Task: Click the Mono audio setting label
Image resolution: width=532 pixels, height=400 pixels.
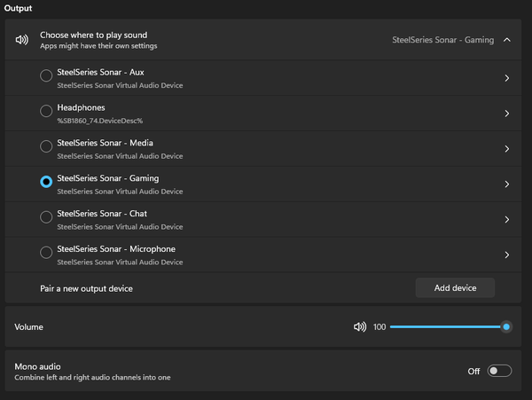Action: [37, 366]
